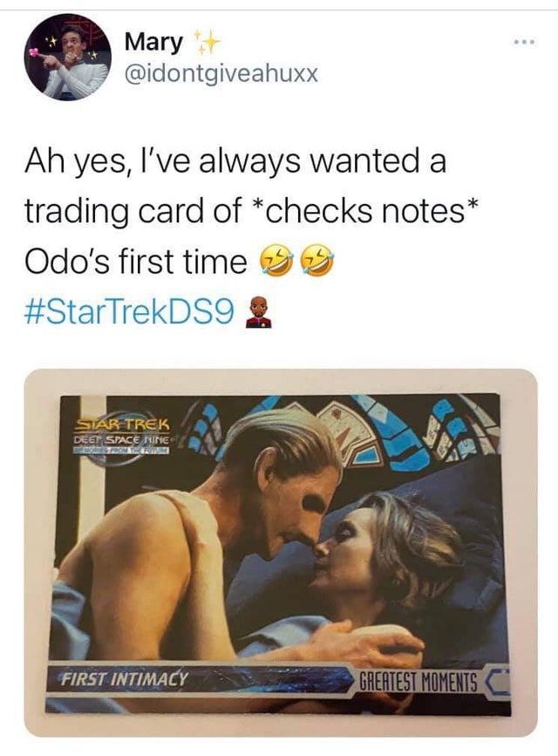View the attached trading card photo
Screen dimensions: 558x756
[281, 553]
